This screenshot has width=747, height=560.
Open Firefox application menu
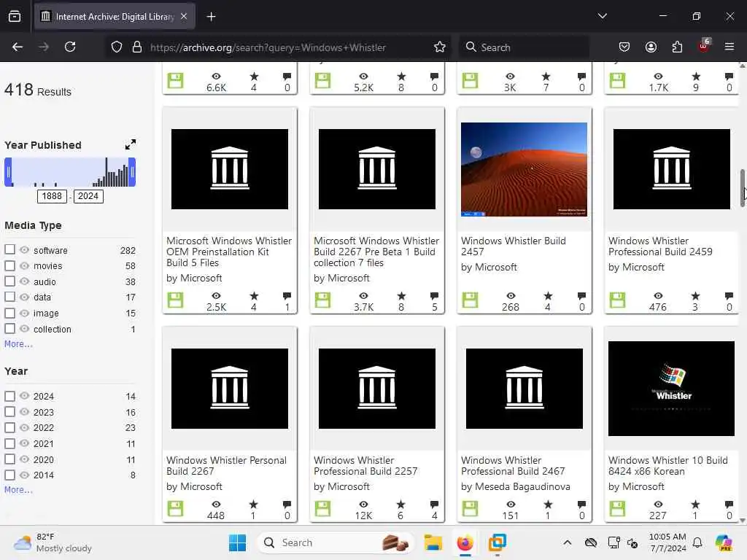point(729,47)
